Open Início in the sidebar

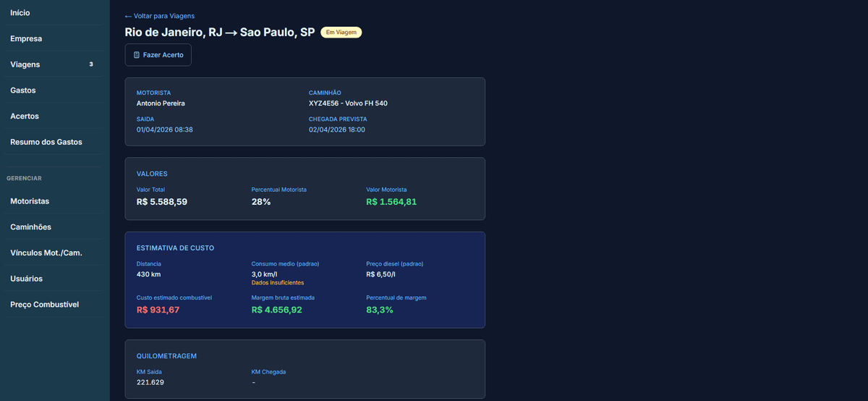click(20, 13)
